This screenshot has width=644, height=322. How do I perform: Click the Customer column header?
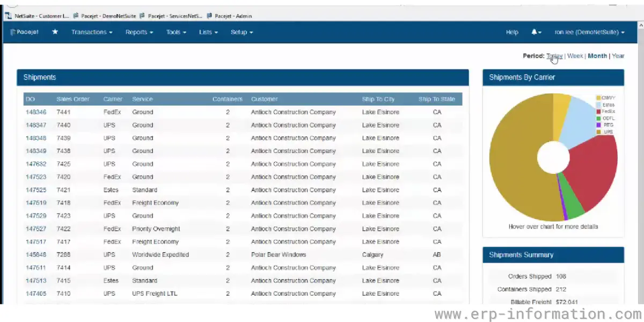pyautogui.click(x=265, y=99)
